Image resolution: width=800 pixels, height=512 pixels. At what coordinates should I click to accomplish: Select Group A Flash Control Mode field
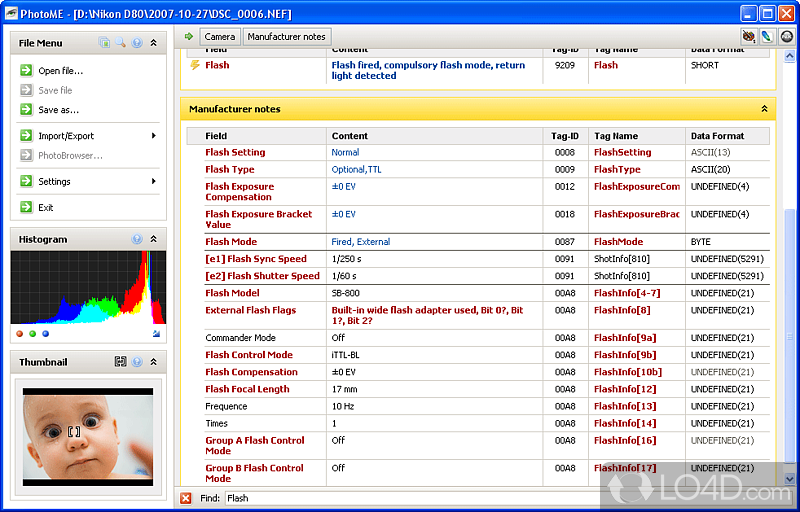(255, 446)
